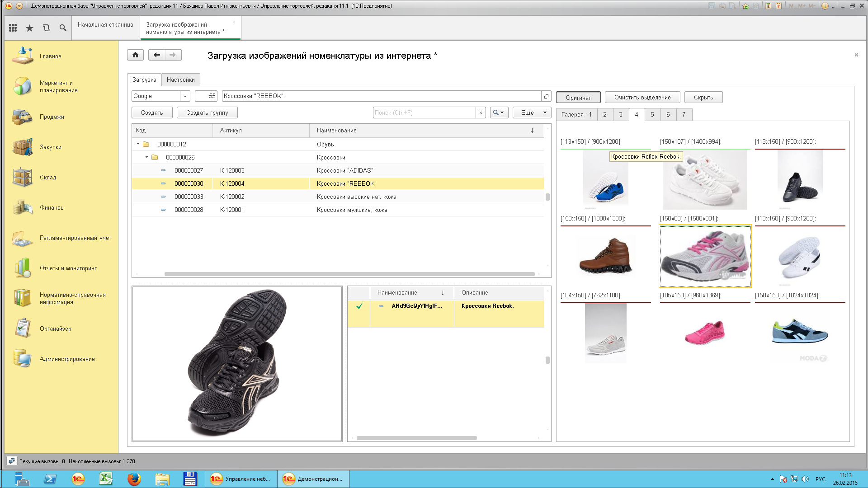Click the nomenclature list horizontal scrollbar
Viewport: 868px width, 488px height.
349,274
